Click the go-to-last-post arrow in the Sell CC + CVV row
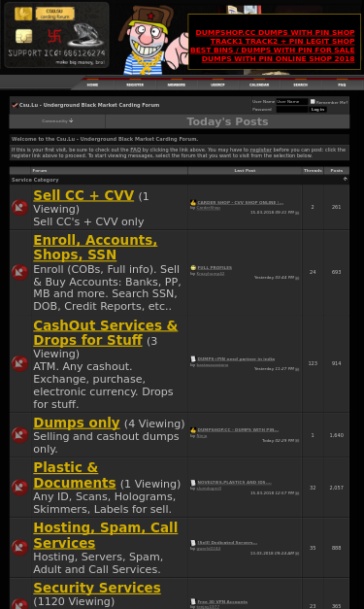Screen dimensions: 364x609 (297, 213)
